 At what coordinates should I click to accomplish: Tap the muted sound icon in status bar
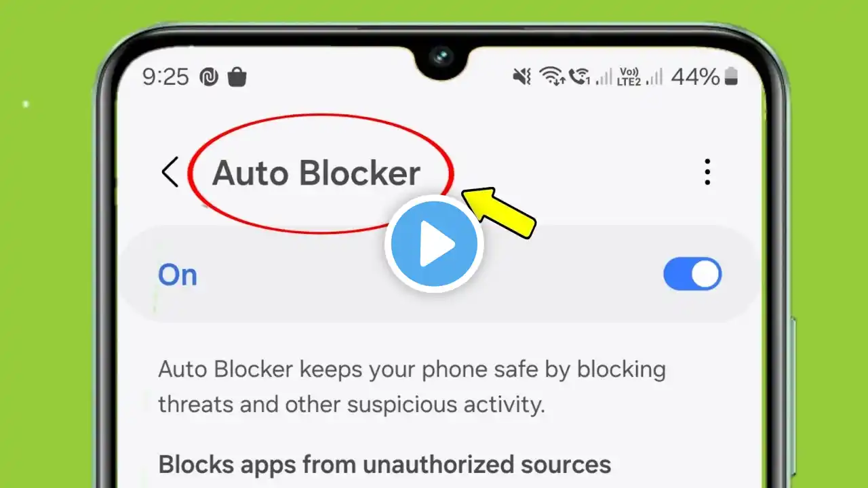click(521, 77)
